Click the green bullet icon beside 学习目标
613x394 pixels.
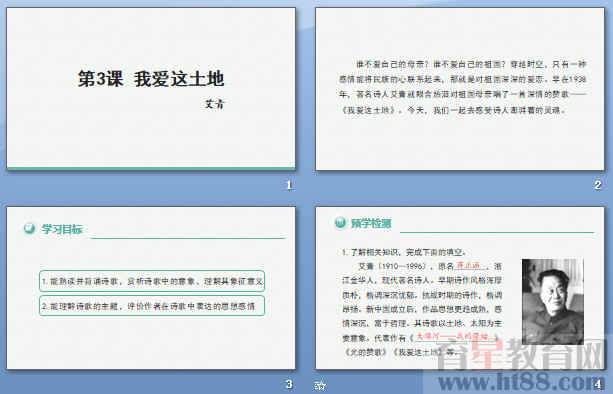coord(29,228)
